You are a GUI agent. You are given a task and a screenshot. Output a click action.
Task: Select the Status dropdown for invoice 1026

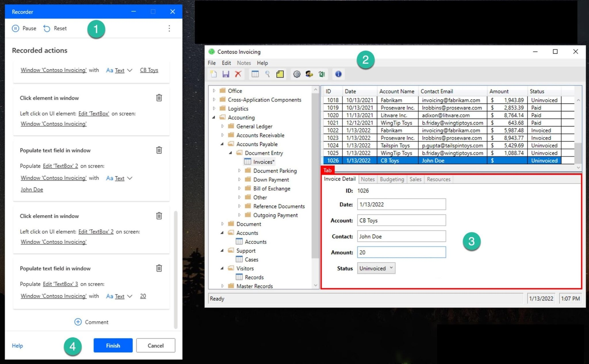374,268
